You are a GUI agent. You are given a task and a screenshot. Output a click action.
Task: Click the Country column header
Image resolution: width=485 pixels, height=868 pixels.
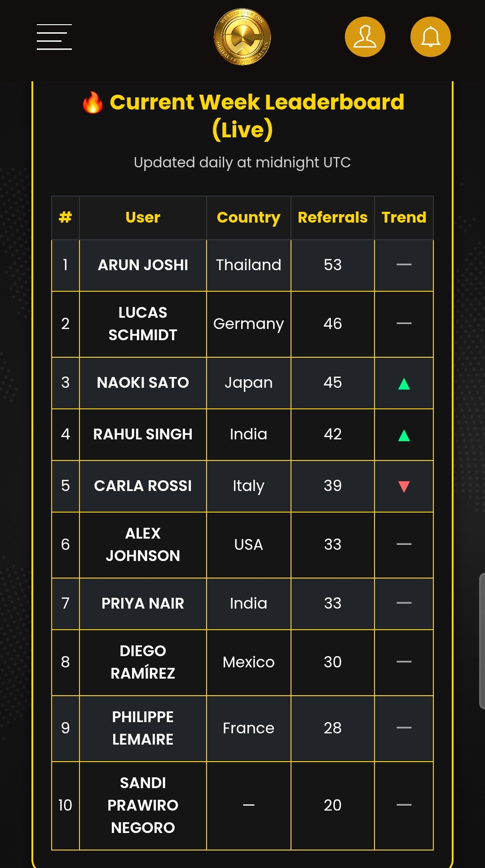248,218
